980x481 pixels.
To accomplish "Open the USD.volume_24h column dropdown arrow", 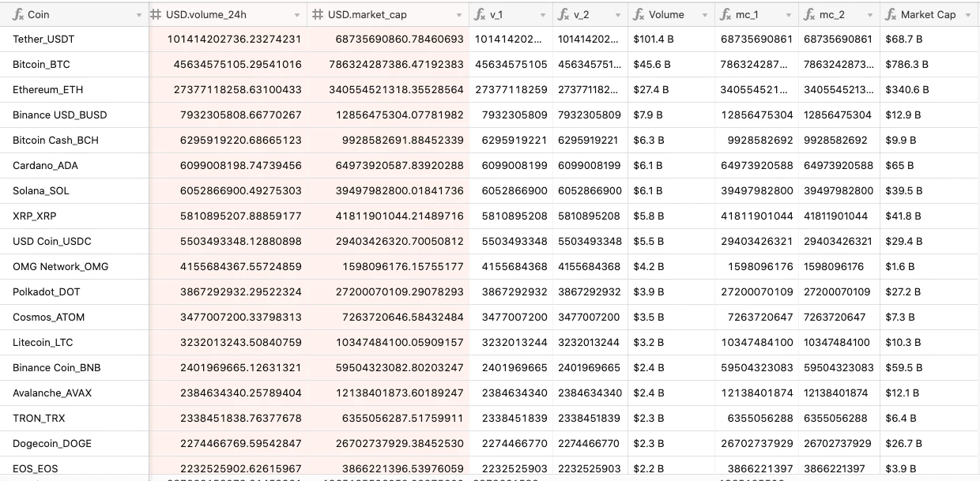I will pyautogui.click(x=297, y=15).
